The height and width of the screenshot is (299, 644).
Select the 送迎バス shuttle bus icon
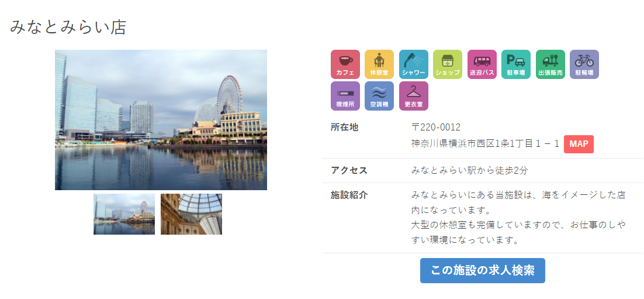click(x=482, y=64)
